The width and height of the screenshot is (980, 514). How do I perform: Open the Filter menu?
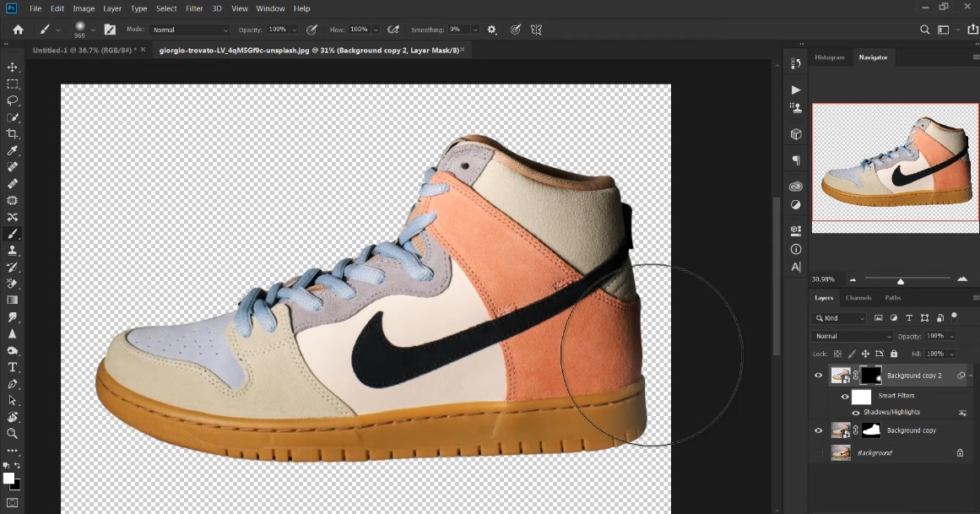[194, 8]
